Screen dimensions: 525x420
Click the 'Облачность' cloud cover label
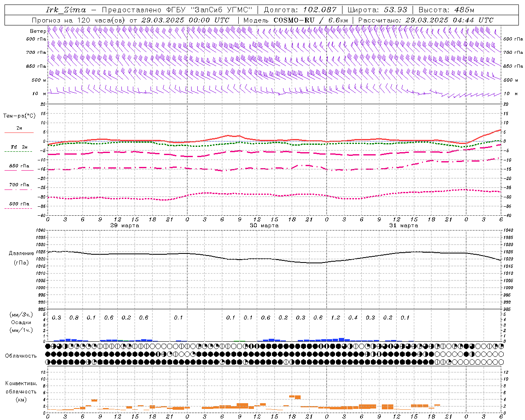pyautogui.click(x=21, y=356)
